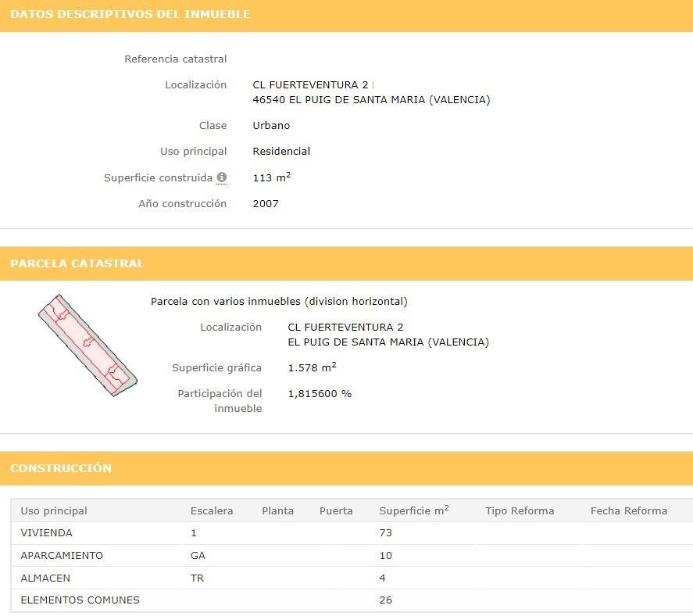693x616 pixels.
Task: Click the VIVIENDA surface value '73'
Action: [x=385, y=533]
